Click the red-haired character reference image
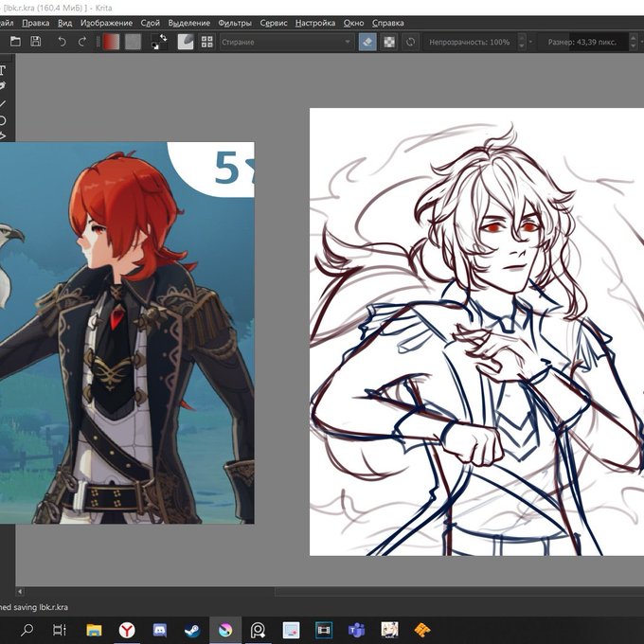Screen dimensions: 644x644 point(127,332)
